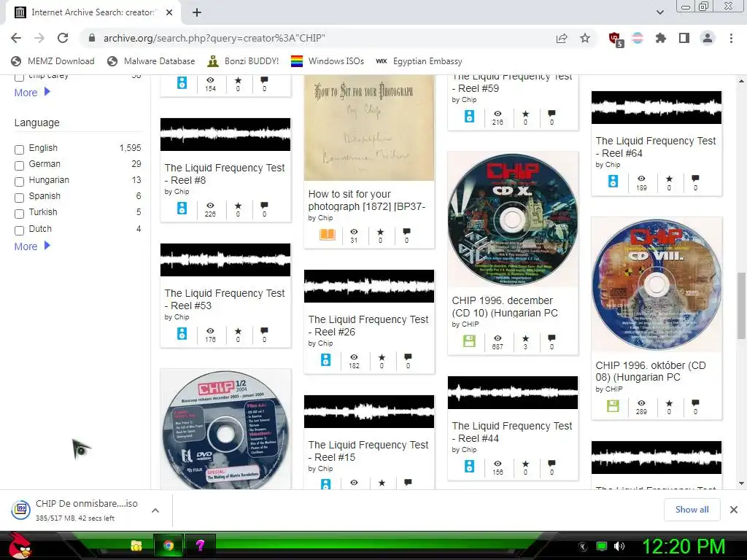Check the Turkish language filter
Viewport: 747px width, 560px height.
pyautogui.click(x=19, y=214)
